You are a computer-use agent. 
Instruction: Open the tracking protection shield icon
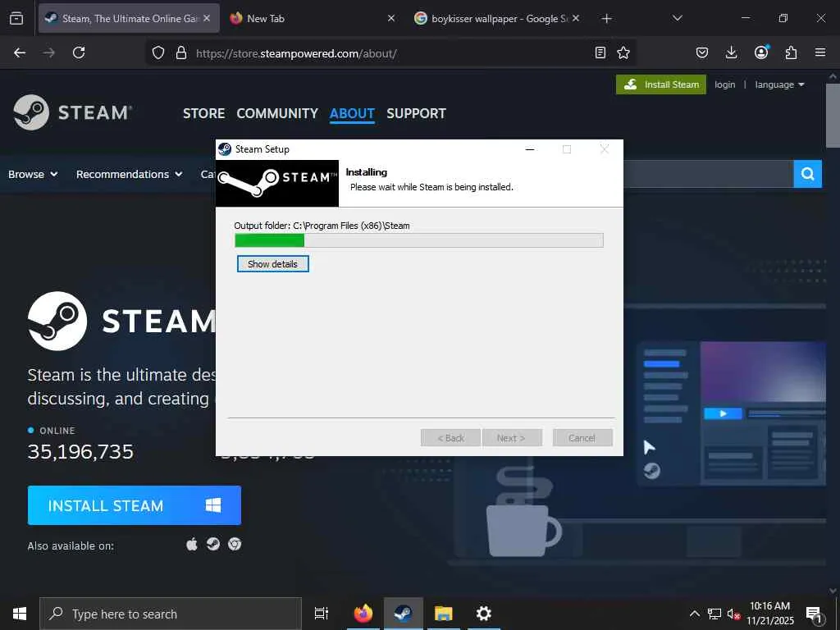point(158,53)
